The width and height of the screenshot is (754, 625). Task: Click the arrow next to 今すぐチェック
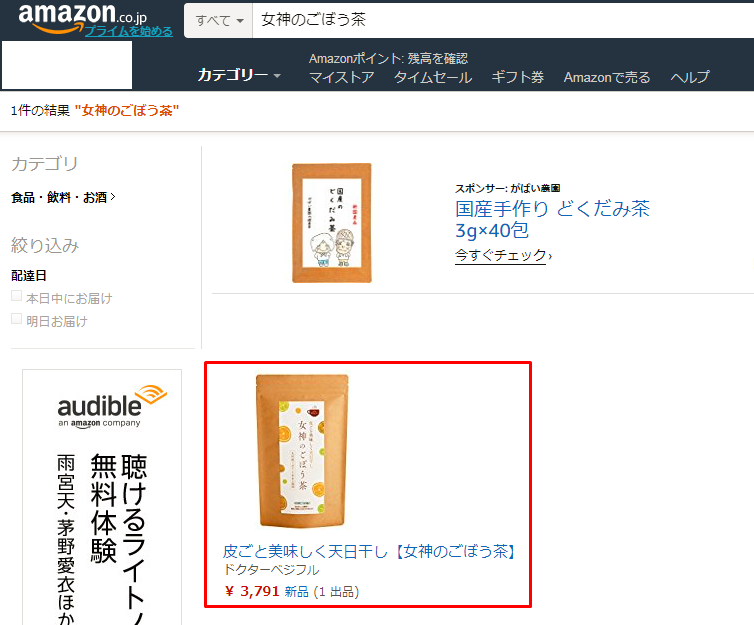(550, 255)
